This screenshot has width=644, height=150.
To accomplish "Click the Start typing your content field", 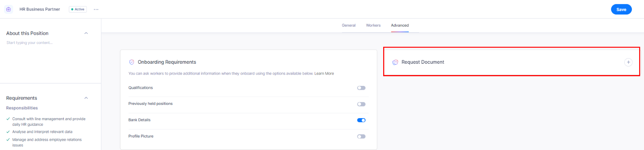I will tap(29, 43).
